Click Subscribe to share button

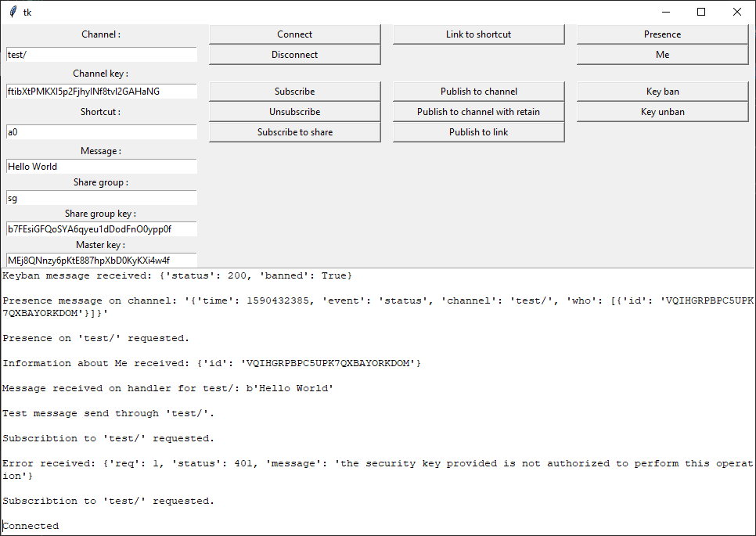[294, 131]
